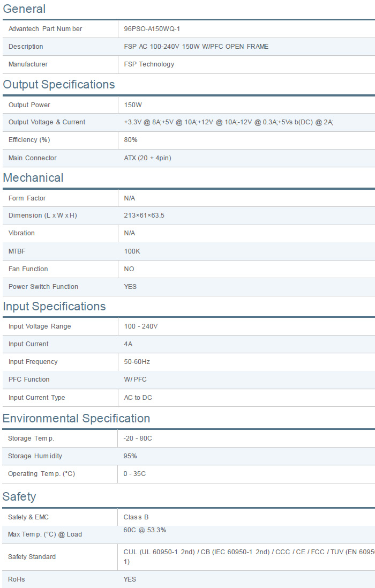
Task: Click the 50-60Hz input frequency value
Action: [137, 362]
